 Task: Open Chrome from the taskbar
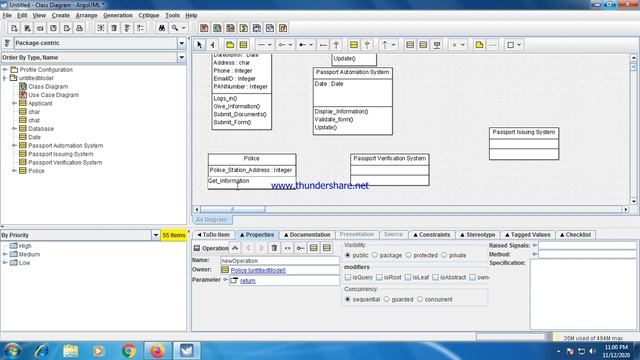click(129, 351)
